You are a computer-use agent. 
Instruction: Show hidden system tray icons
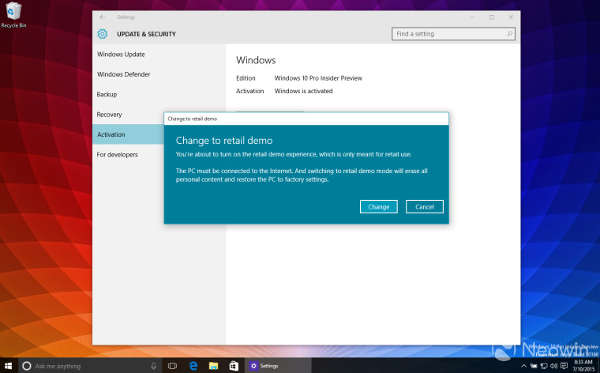coord(524,366)
